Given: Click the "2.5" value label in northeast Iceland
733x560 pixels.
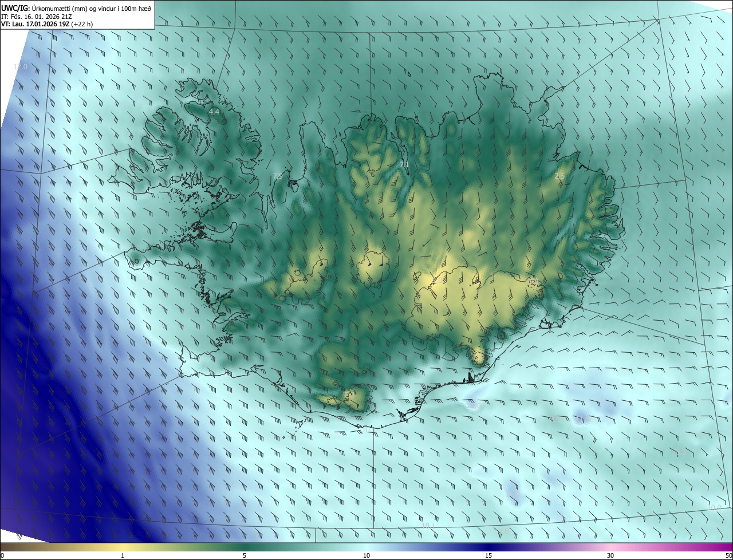Looking at the screenshot, I should [x=560, y=176].
